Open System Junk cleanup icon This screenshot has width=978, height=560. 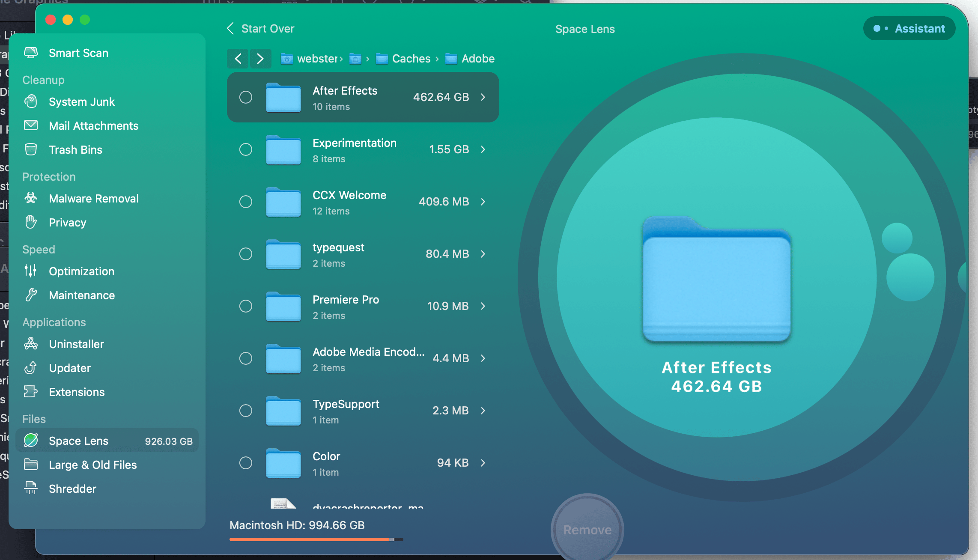(31, 101)
